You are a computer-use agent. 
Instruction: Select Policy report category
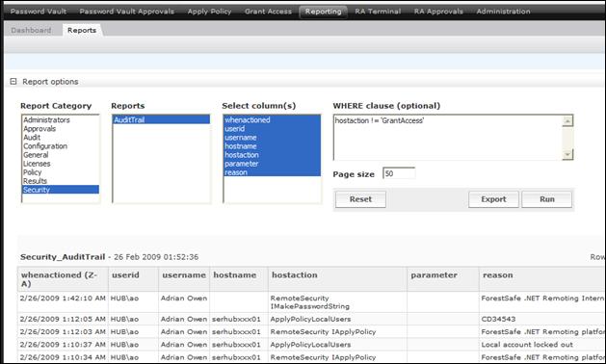pyautogui.click(x=60, y=172)
